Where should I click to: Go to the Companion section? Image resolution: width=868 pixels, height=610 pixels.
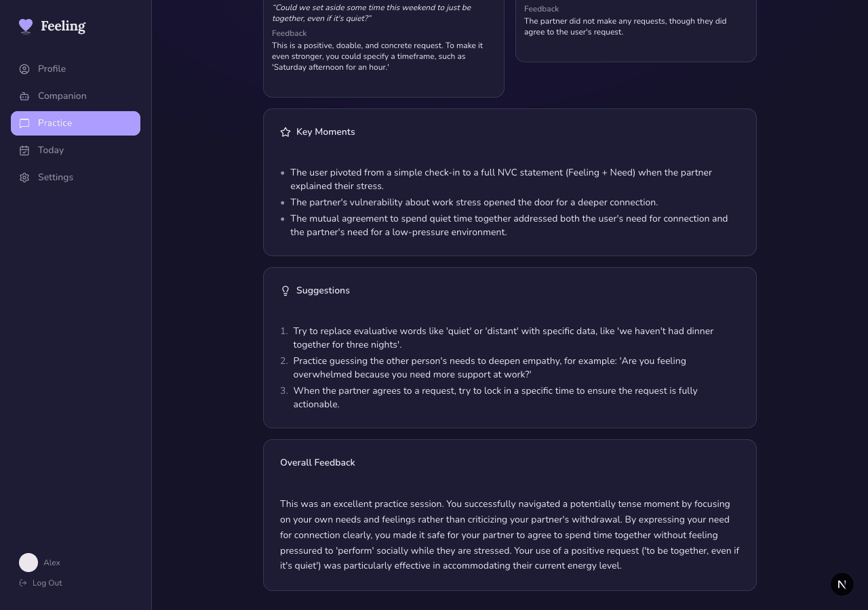tap(62, 96)
